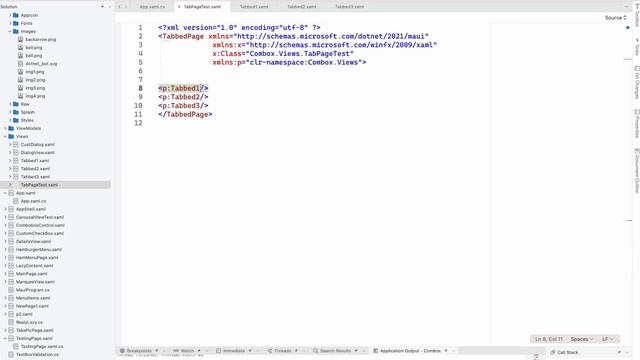The width and height of the screenshot is (640, 360).
Task: Click the </TabbedPage> closing tag
Action: point(185,114)
